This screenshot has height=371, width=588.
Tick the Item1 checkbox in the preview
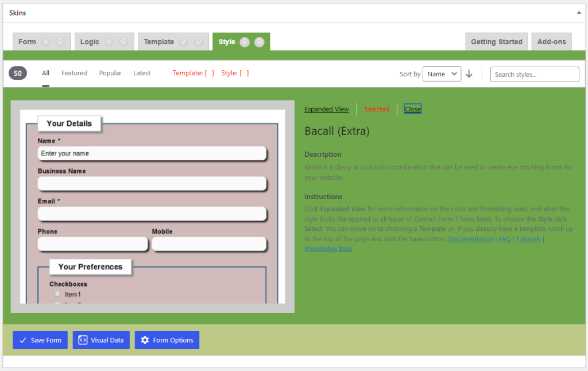pyautogui.click(x=57, y=294)
